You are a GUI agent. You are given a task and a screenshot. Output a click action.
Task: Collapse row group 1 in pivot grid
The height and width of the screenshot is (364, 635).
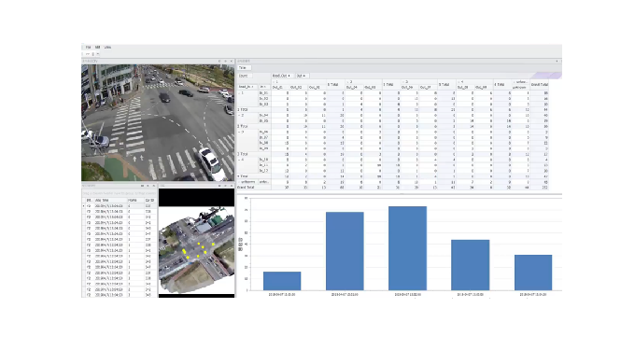tap(239, 93)
